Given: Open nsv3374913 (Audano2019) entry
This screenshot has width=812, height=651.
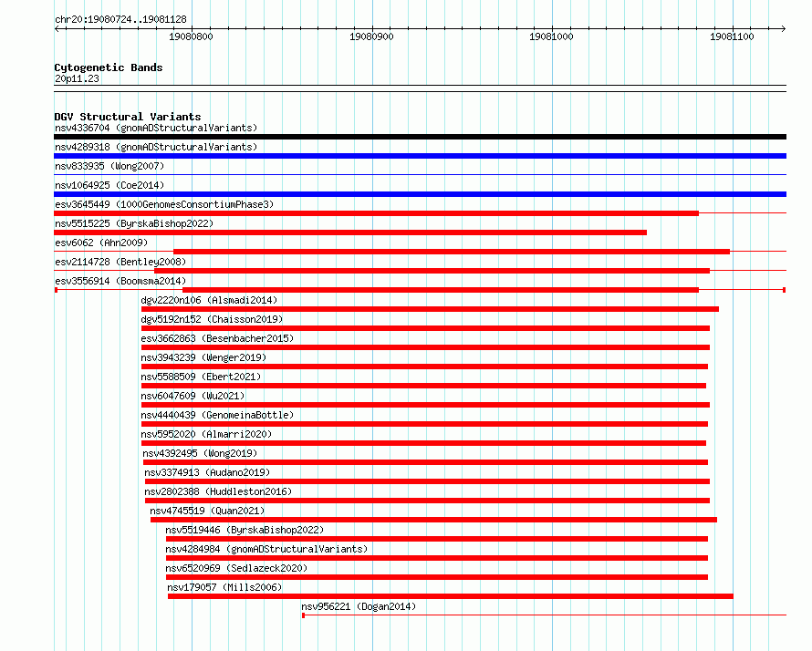Looking at the screenshot, I should pos(207,472).
